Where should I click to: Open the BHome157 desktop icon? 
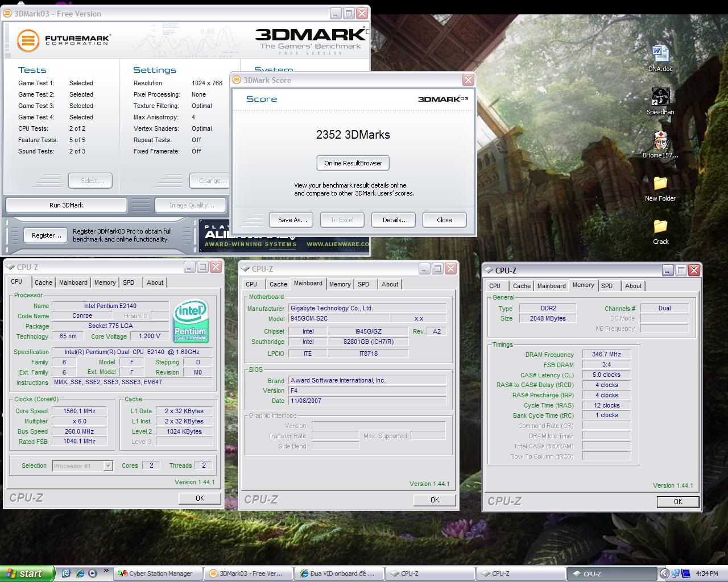[x=660, y=145]
